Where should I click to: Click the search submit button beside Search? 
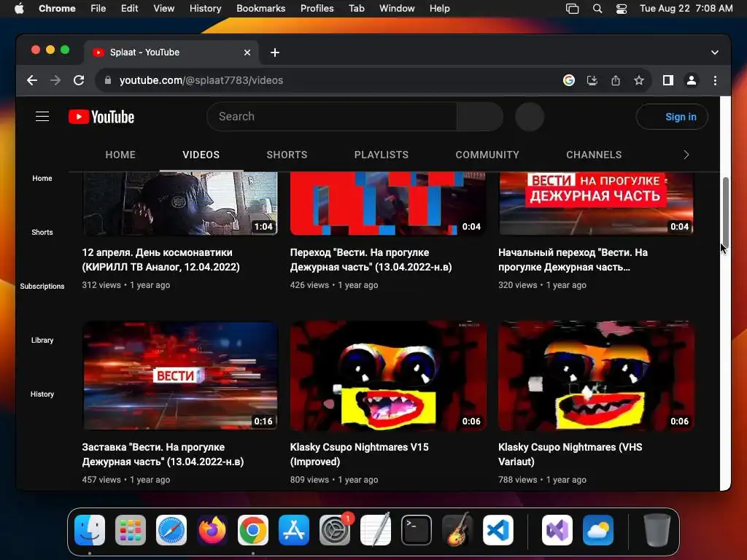pyautogui.click(x=480, y=117)
